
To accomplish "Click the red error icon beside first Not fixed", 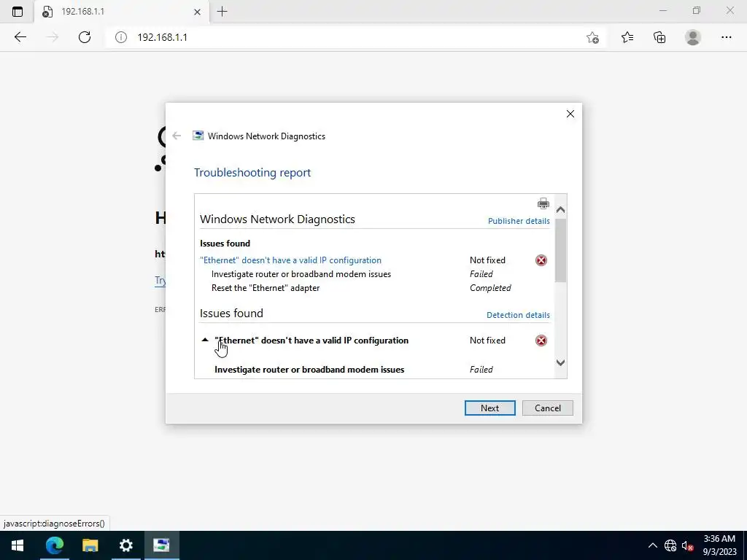I will pos(541,260).
